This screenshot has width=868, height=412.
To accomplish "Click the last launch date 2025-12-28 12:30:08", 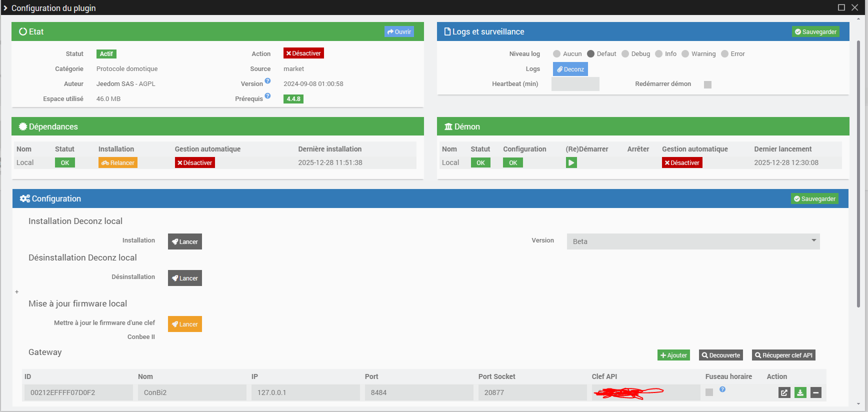I will 786,162.
